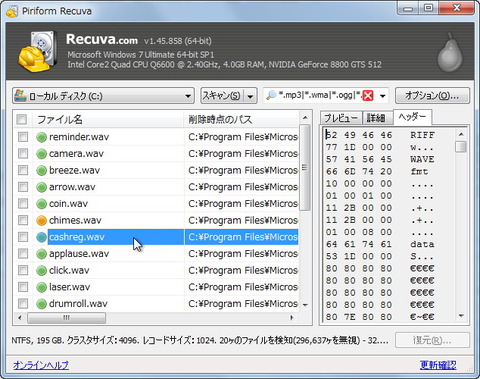Viewport: 480px width, 379px height.
Task: Switch to the 詳細 (Details) tab
Action: coord(377,118)
